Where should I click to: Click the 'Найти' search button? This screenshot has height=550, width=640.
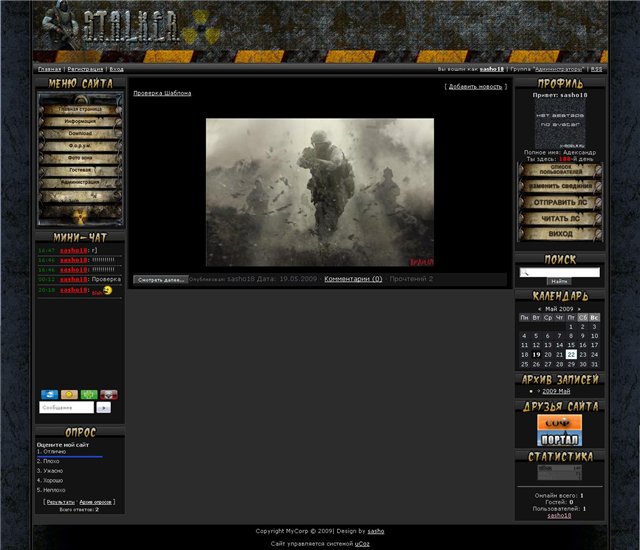click(559, 282)
